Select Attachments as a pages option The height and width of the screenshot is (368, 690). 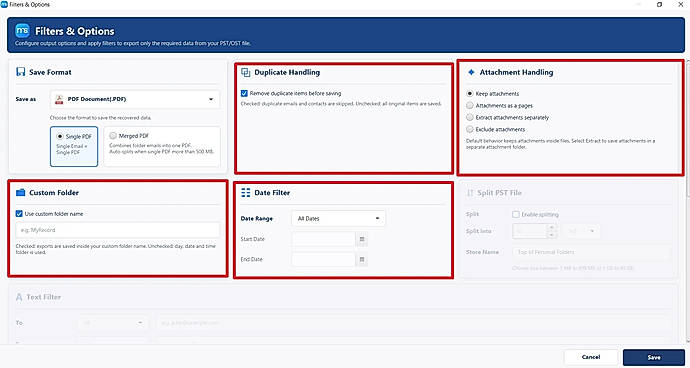470,106
